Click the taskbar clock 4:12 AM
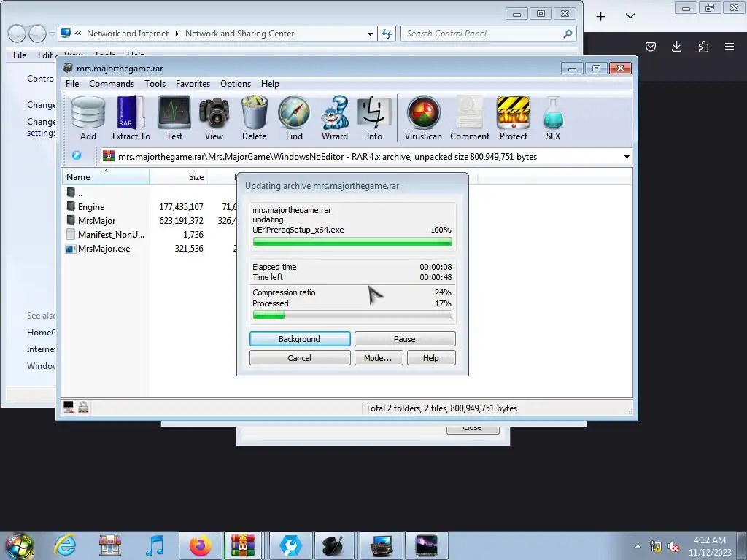747x560 pixels. 709,540
